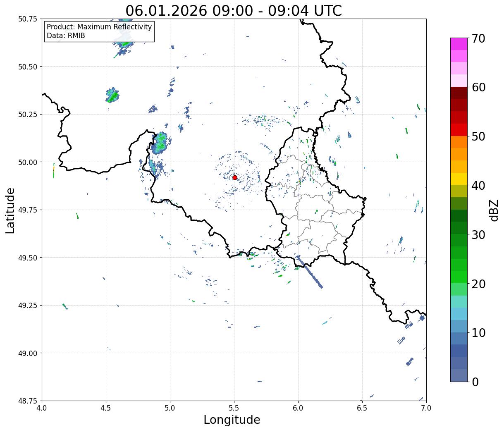
Task: Click the orange colorbar segment just below 50
Action: point(459,142)
